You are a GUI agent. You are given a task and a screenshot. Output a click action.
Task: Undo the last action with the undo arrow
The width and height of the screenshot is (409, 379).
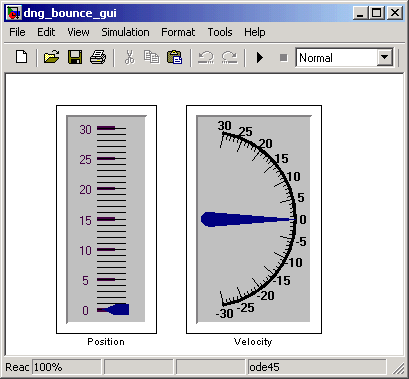tap(206, 57)
